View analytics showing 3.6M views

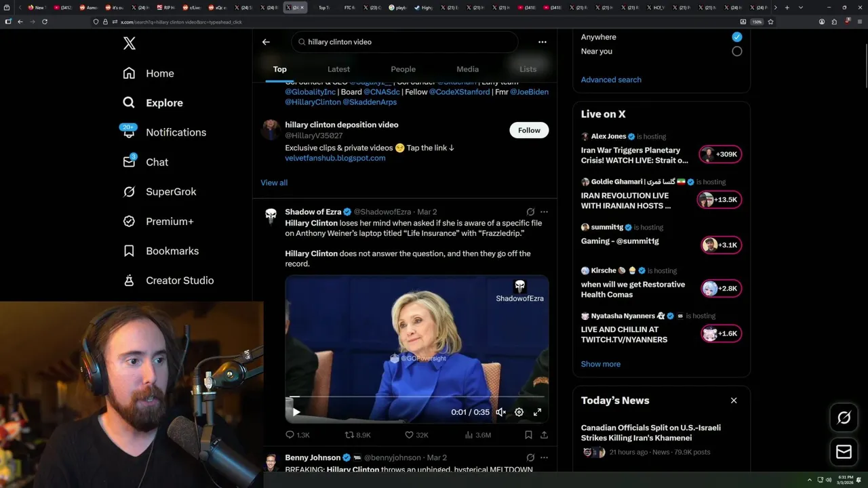tap(477, 435)
